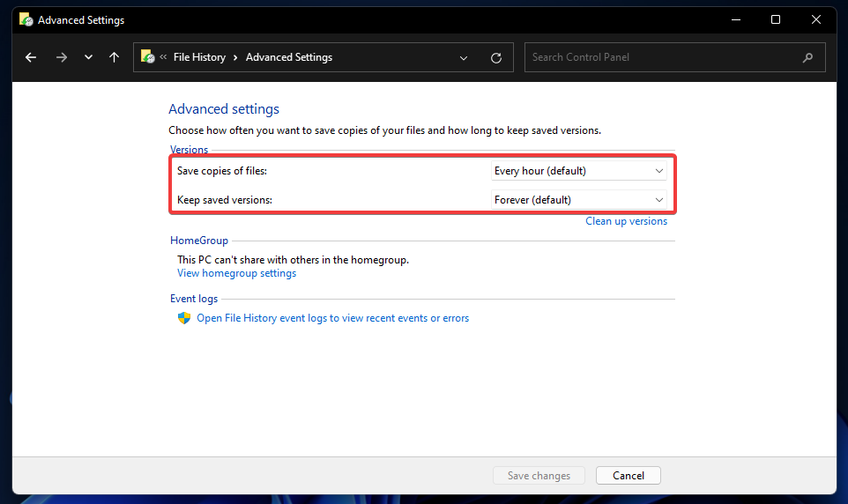Go up one level with Up arrow

[x=114, y=57]
